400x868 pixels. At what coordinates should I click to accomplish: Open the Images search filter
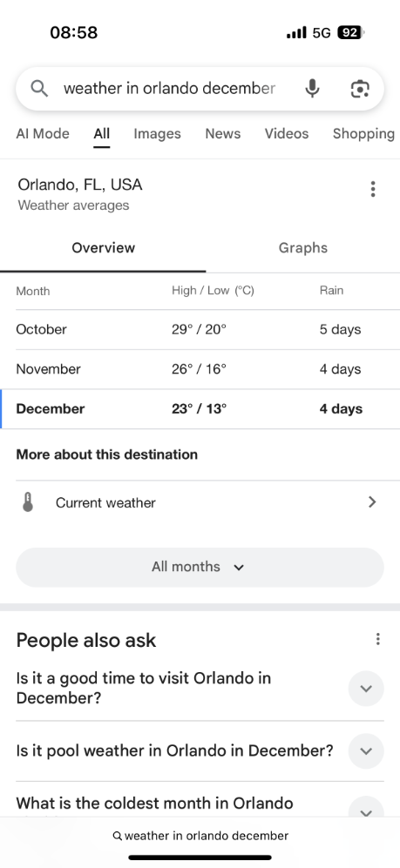(158, 133)
